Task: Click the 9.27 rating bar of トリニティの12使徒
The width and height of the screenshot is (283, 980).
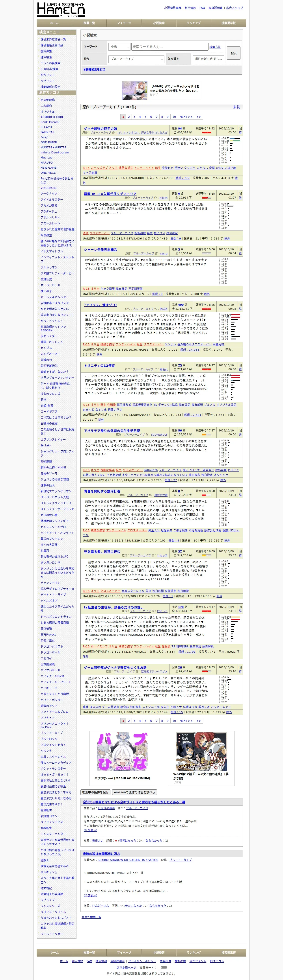Action: (207, 369)
